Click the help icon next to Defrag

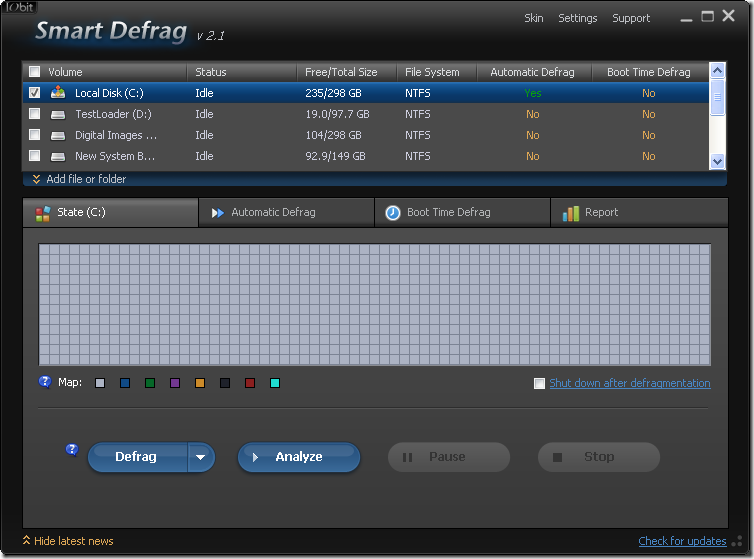[72, 450]
